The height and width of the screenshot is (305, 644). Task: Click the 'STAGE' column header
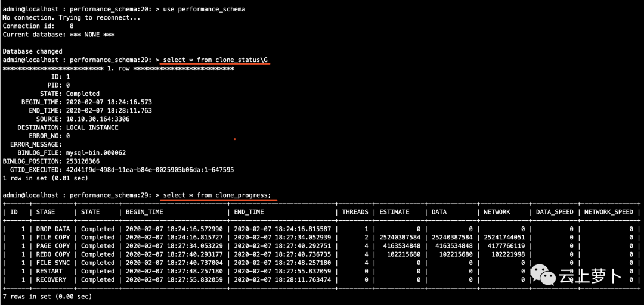(45, 212)
